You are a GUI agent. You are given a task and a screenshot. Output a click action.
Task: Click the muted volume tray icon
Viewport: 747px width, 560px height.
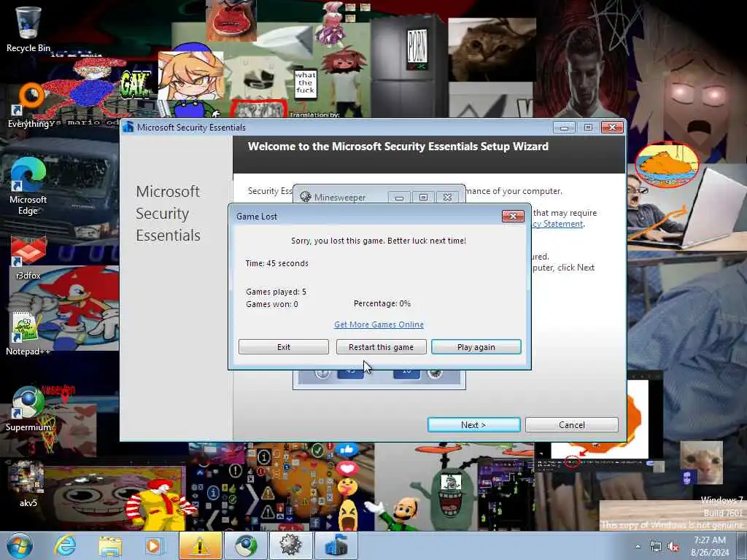click(673, 547)
